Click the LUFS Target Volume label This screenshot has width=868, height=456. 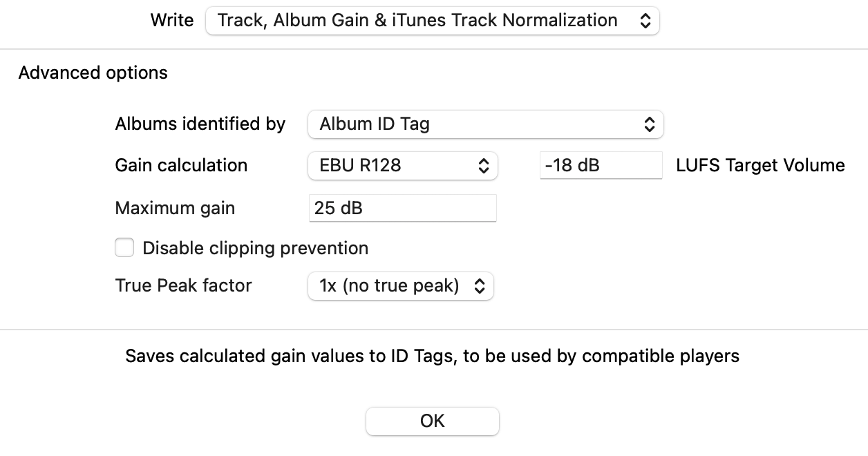(760, 166)
